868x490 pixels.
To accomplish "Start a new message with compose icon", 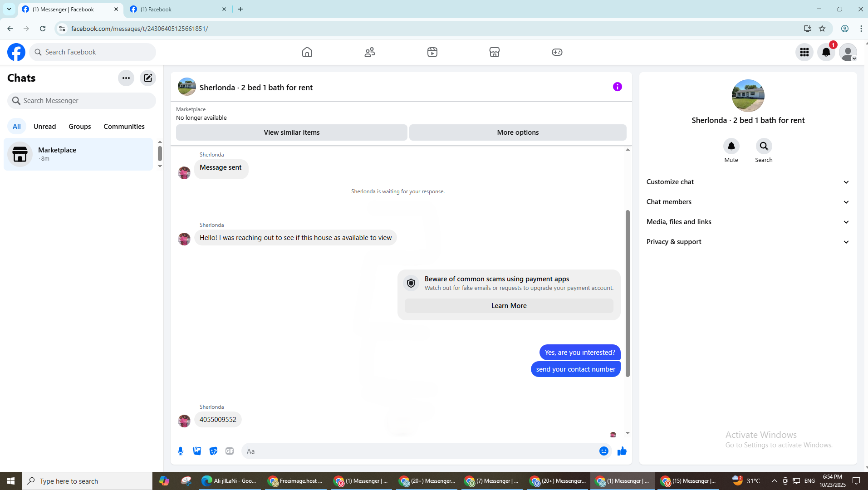I will click(x=148, y=78).
